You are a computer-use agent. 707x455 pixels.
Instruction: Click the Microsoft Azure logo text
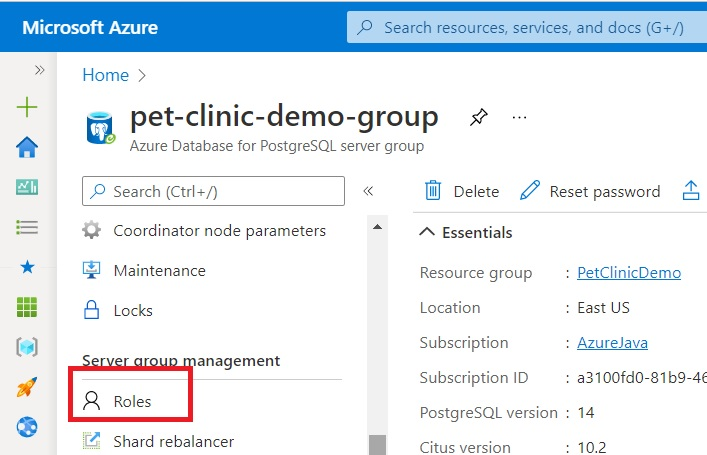(x=90, y=28)
